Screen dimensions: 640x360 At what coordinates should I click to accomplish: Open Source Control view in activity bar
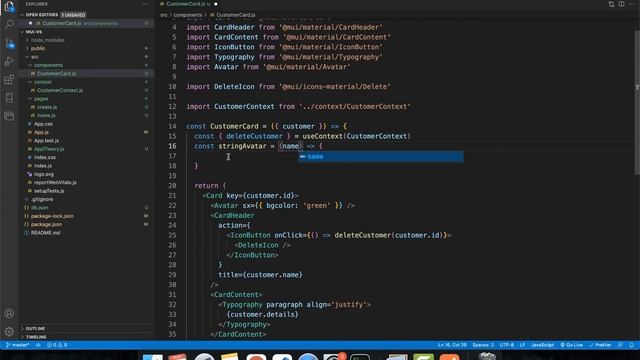point(9,43)
